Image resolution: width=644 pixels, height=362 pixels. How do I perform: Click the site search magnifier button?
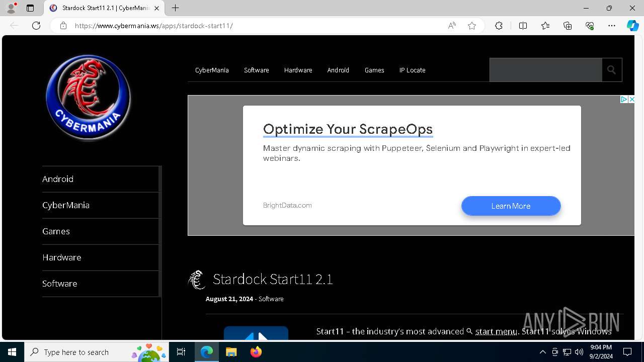(x=612, y=70)
